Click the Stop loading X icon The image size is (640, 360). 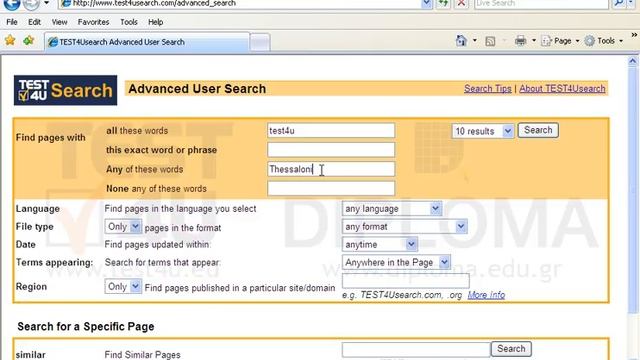coord(461,4)
